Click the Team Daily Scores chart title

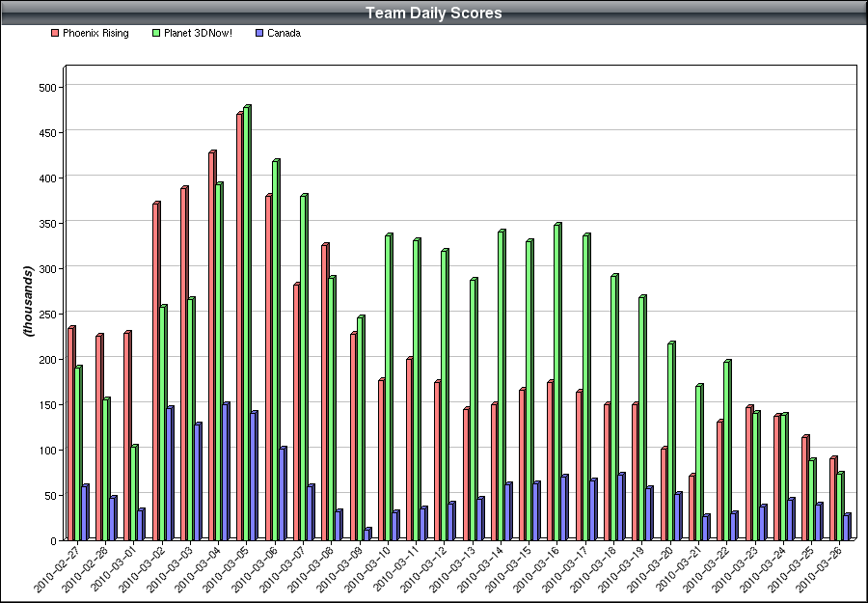(x=434, y=13)
